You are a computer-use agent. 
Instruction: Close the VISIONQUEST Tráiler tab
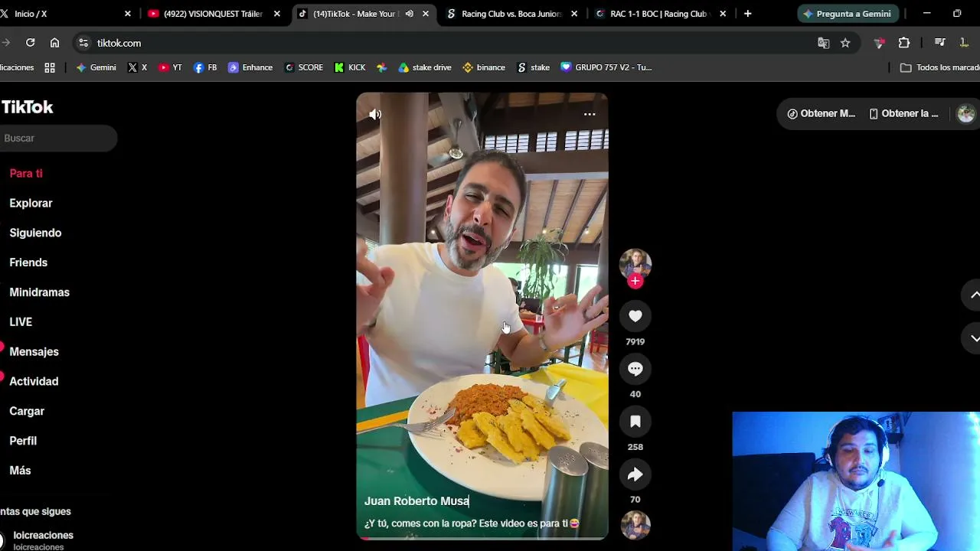tap(277, 14)
